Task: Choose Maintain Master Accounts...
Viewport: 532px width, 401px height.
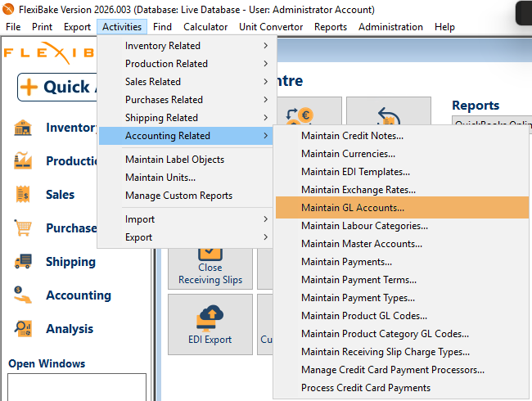Action: 402,244
